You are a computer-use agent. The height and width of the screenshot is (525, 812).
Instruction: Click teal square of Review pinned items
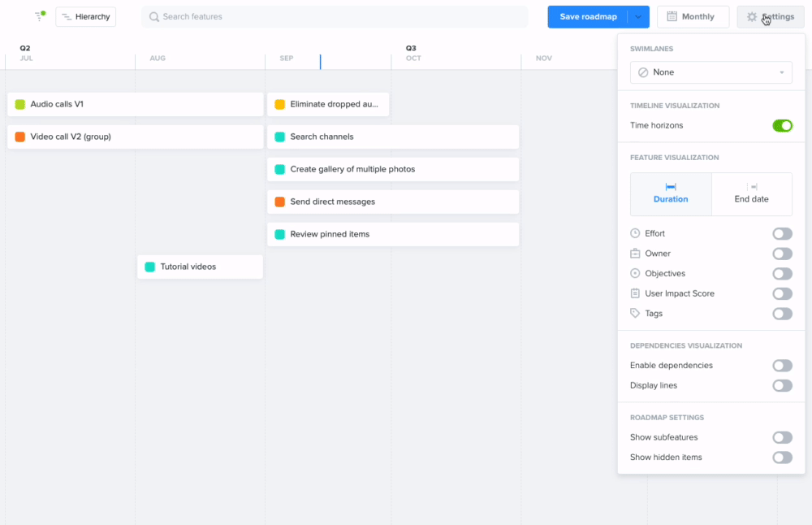click(x=279, y=234)
